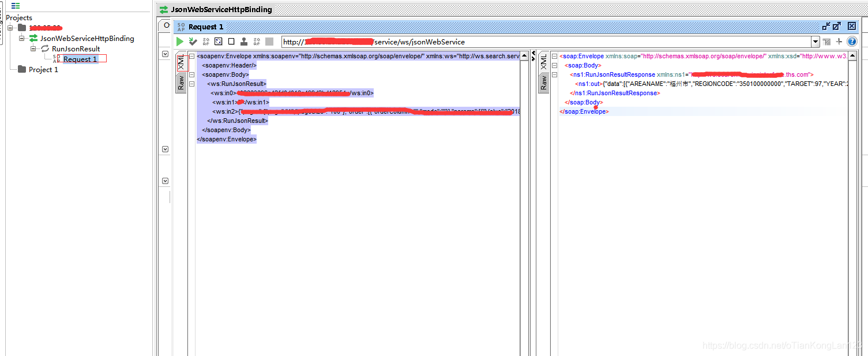Submit the request with the green play button
The height and width of the screenshot is (356, 868).
click(x=180, y=42)
